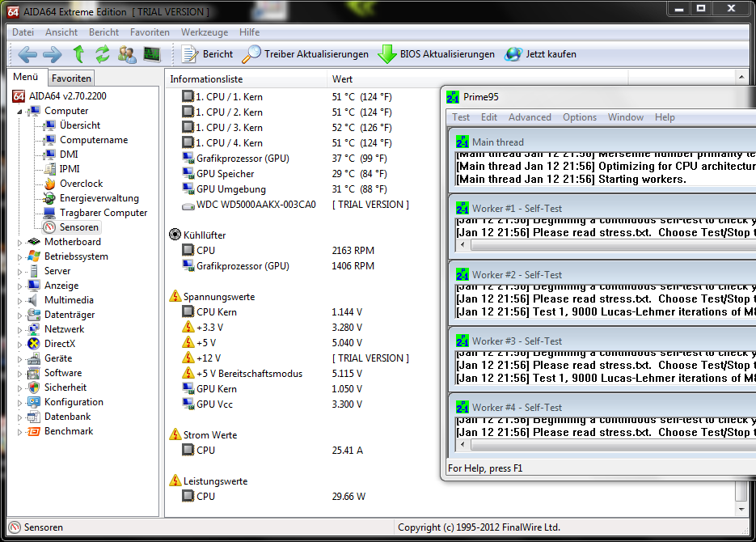Select the WDC WD5000AAKX-003CA0 row
This screenshot has width=756, height=542.
(295, 205)
